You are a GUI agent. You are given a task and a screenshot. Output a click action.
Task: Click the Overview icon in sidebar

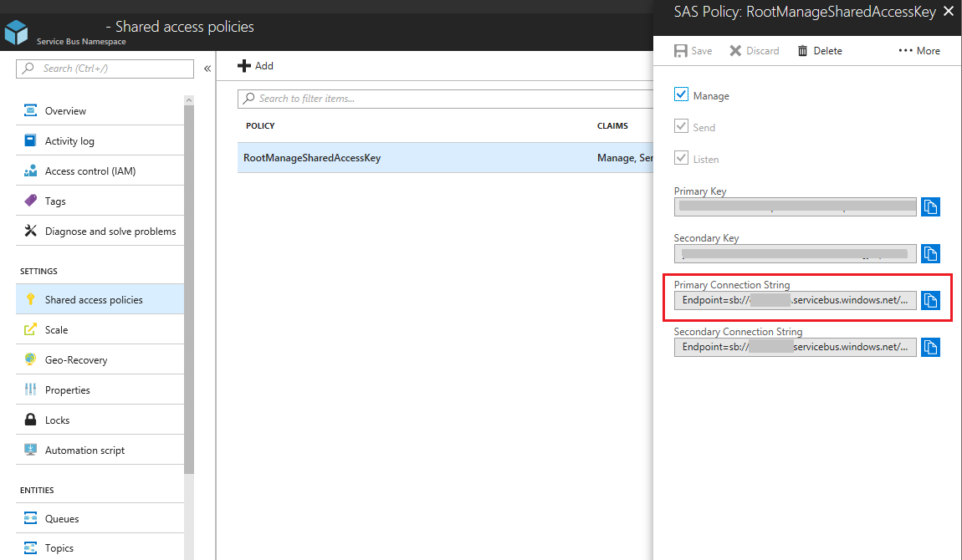pos(30,110)
